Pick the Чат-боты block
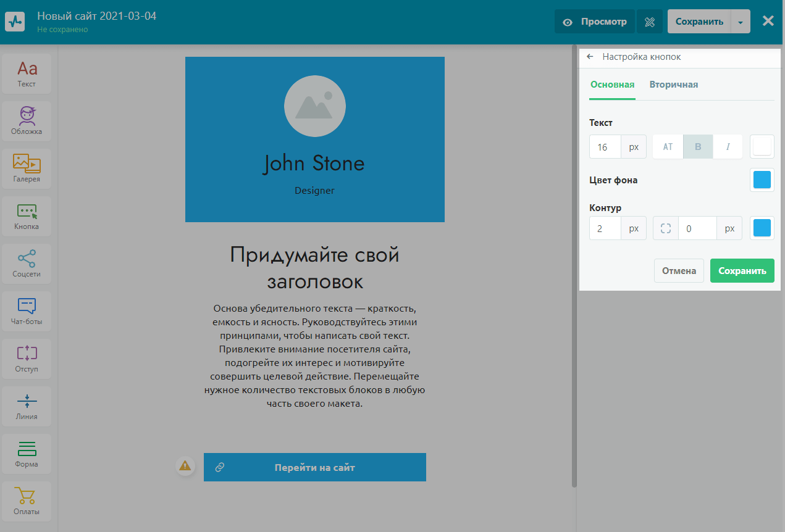785x532 pixels. click(27, 311)
